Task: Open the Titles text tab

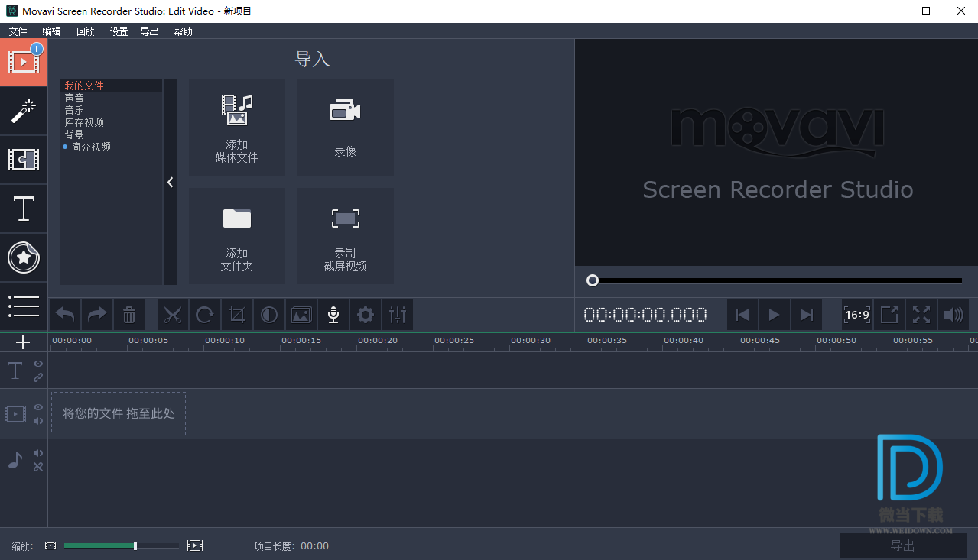Action: [24, 209]
